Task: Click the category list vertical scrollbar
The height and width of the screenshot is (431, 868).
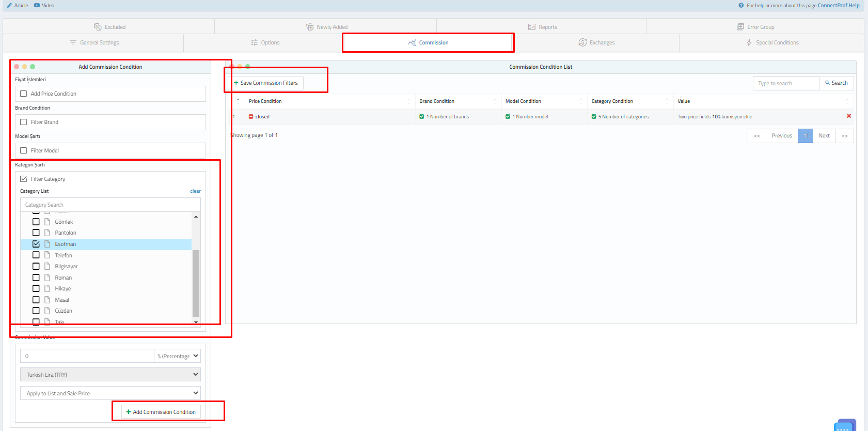Action: pos(196,282)
